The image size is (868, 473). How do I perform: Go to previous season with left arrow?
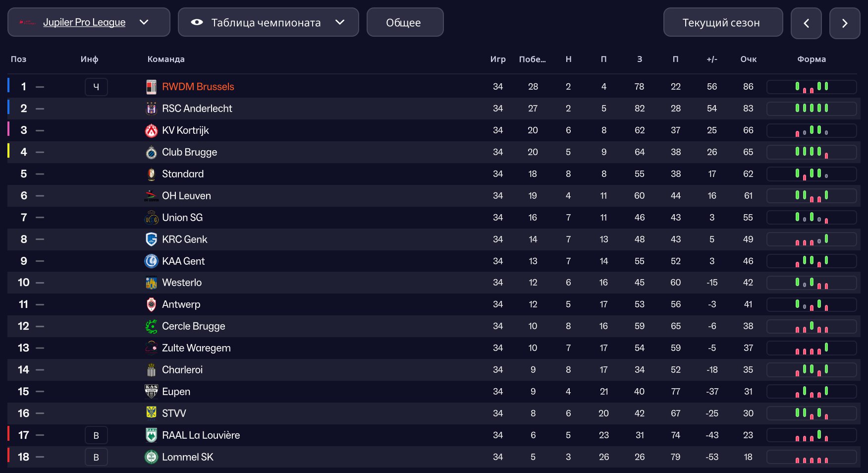click(806, 23)
